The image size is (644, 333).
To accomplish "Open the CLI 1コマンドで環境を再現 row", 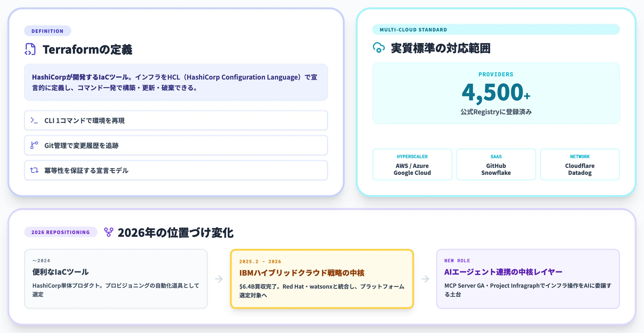I will (x=176, y=120).
